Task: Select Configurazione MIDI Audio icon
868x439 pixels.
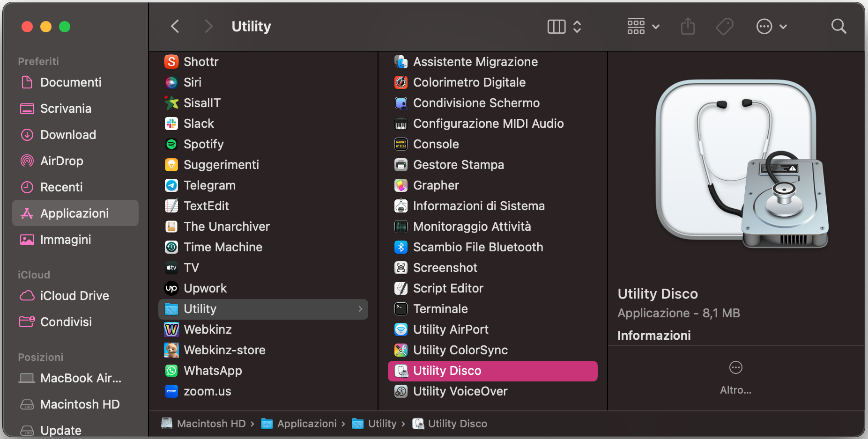Action: tap(401, 124)
